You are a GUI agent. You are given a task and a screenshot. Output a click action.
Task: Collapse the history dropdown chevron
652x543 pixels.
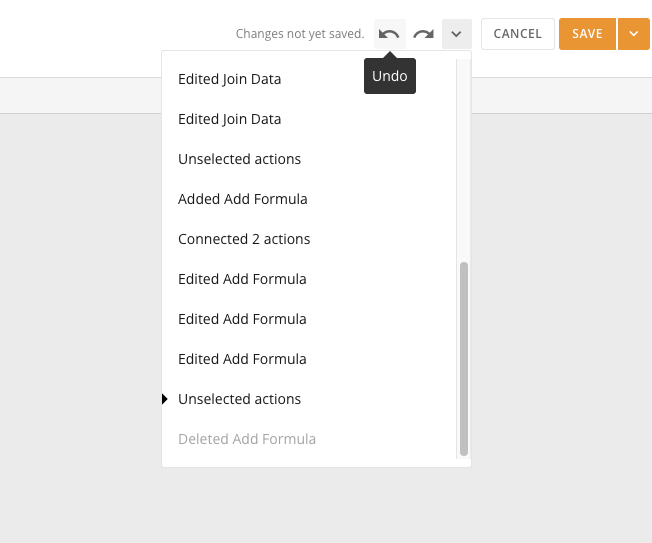(456, 34)
